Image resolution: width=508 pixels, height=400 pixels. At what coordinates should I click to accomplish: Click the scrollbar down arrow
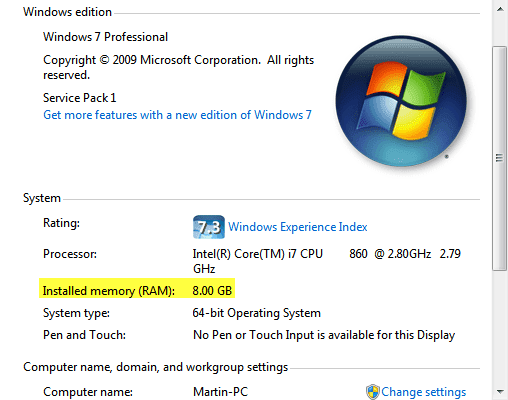[500, 391]
